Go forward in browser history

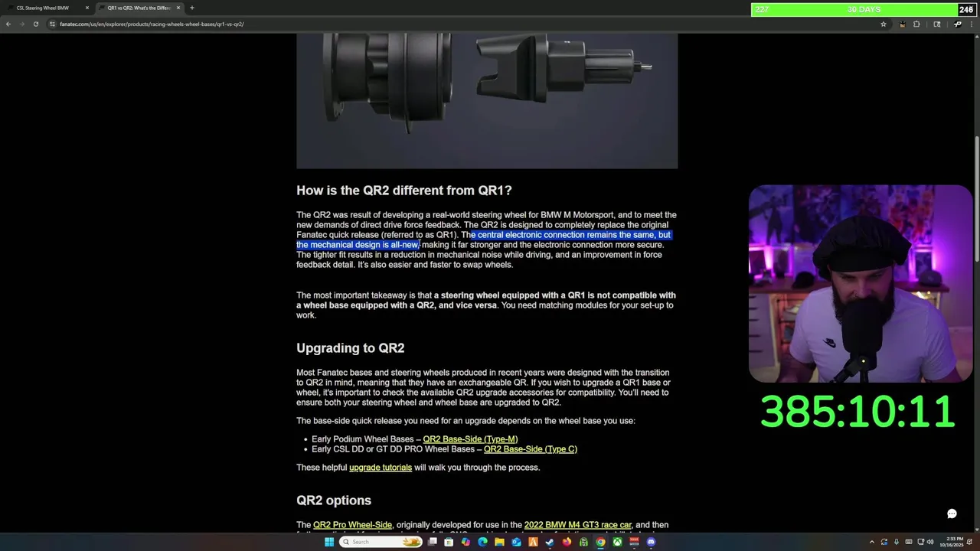coord(21,24)
